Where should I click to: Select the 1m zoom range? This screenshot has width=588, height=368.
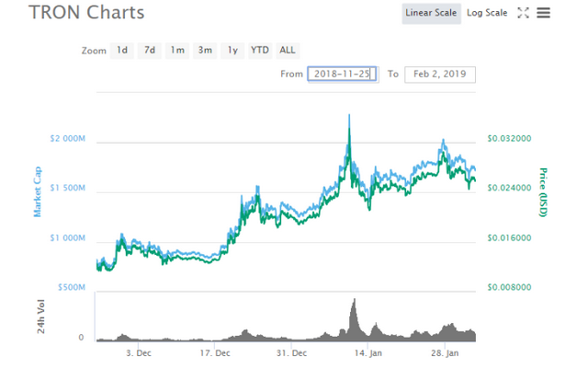(177, 51)
